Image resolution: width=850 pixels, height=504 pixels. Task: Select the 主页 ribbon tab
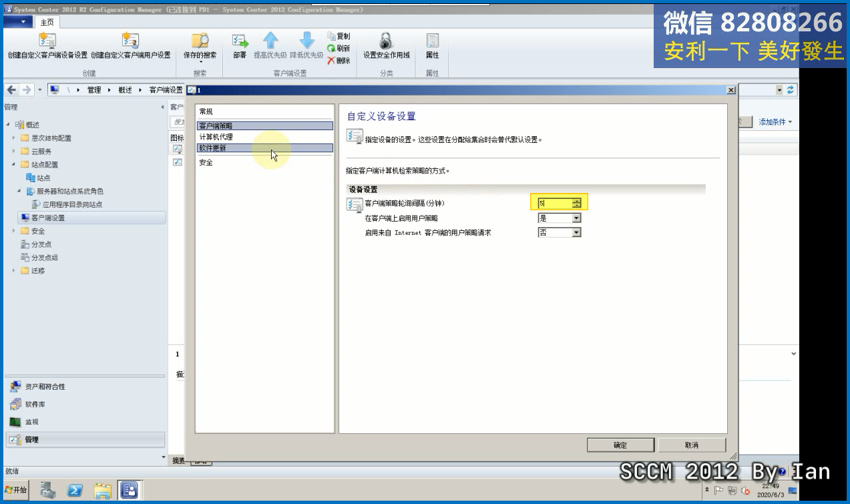[x=47, y=22]
